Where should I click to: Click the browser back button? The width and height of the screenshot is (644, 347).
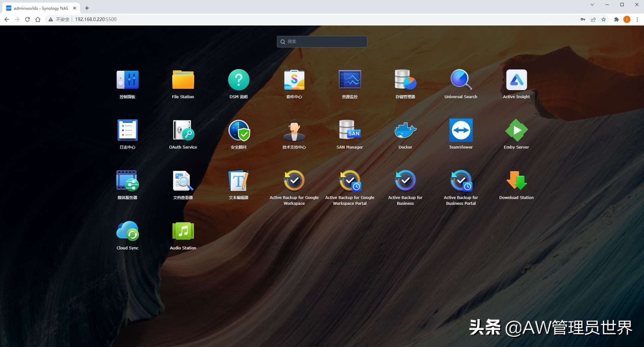pos(7,19)
